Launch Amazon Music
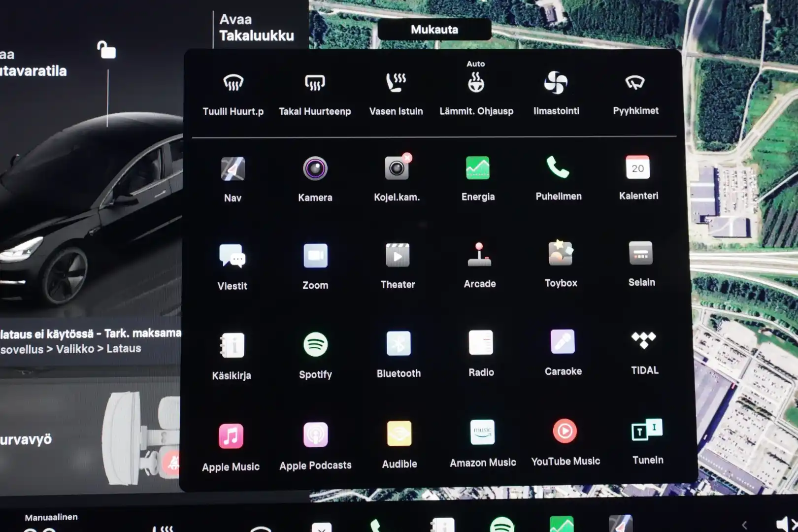Image resolution: width=798 pixels, height=532 pixels. [x=482, y=432]
